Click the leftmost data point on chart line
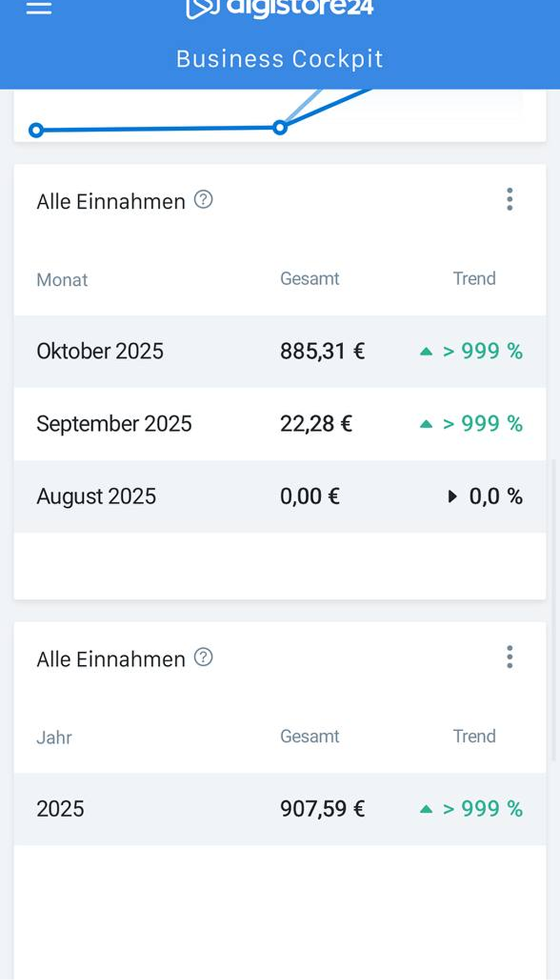This screenshot has height=980, width=560. (36, 130)
